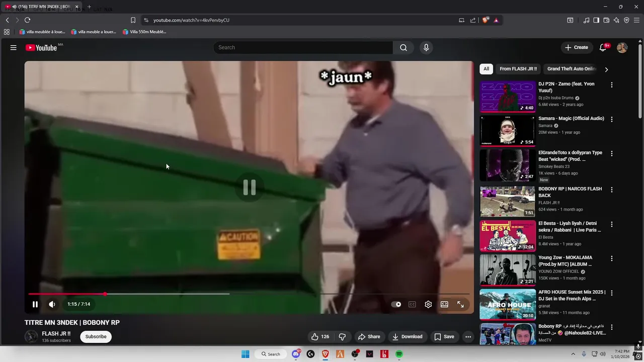Screen dimensions: 644x362
Task: Click the address bar URL
Action: (191, 20)
